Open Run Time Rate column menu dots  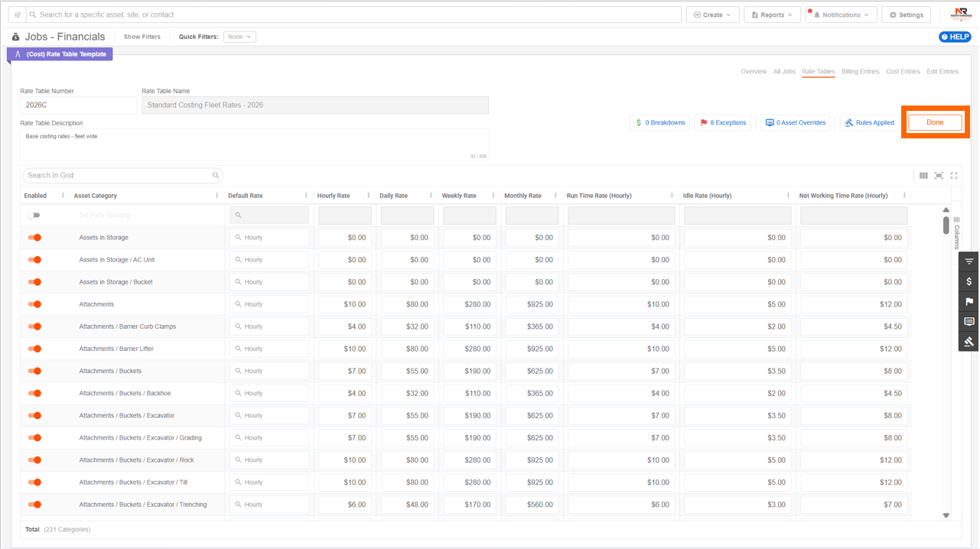(672, 196)
